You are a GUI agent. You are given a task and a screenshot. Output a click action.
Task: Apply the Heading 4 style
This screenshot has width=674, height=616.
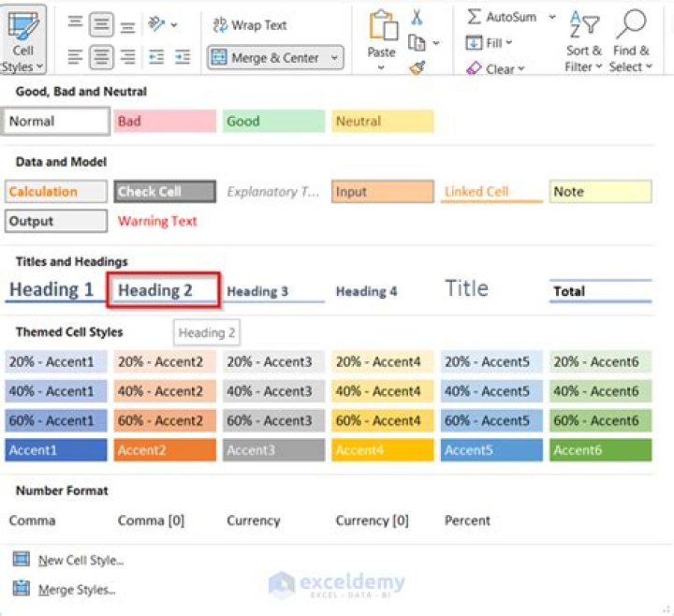coord(383,290)
